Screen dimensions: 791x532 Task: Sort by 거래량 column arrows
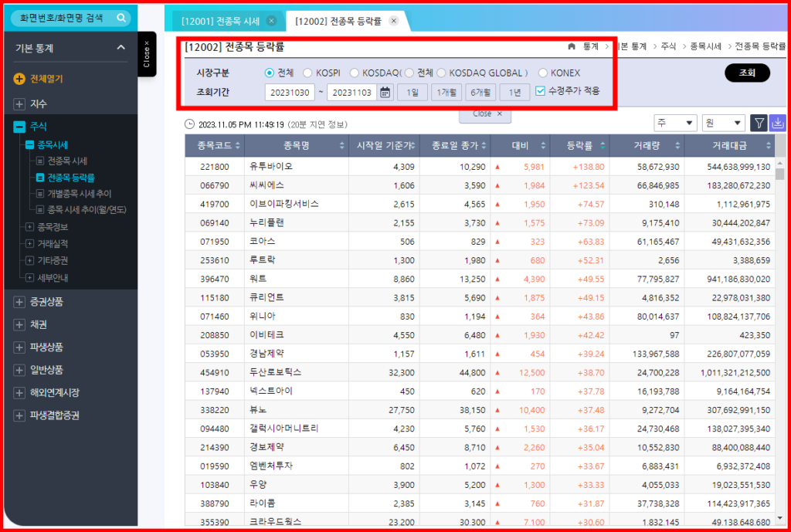677,146
